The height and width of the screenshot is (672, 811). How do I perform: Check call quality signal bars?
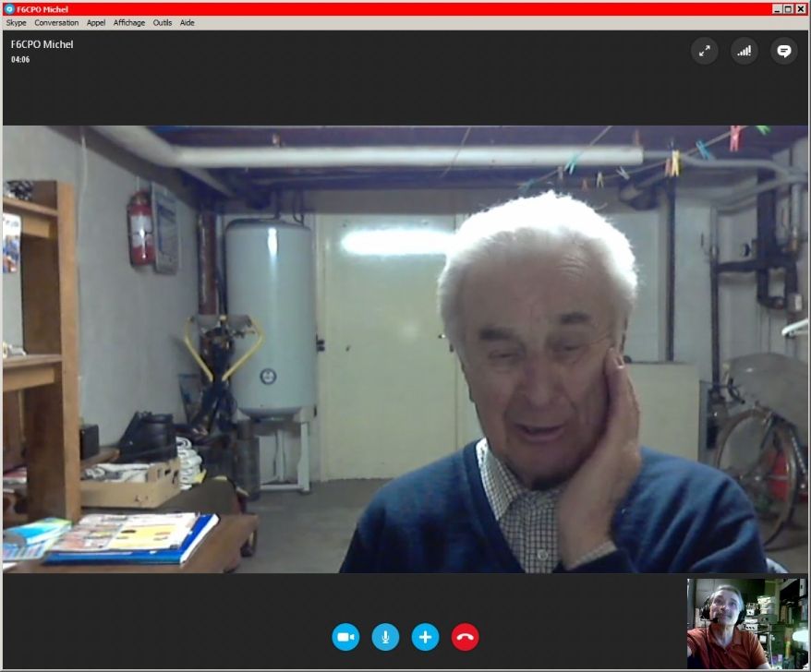(x=744, y=51)
